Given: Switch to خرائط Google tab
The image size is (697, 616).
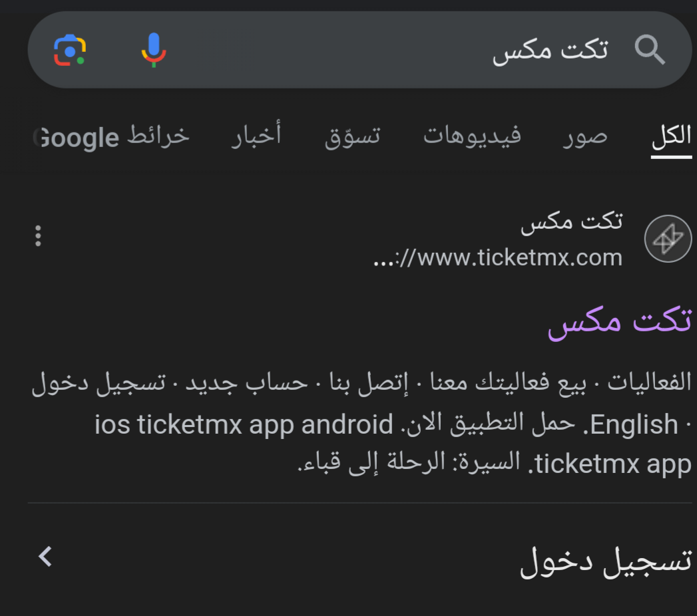Looking at the screenshot, I should (x=112, y=136).
